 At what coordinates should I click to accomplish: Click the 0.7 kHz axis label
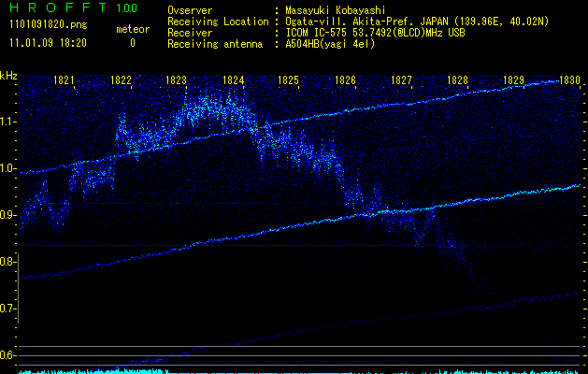tap(8, 309)
